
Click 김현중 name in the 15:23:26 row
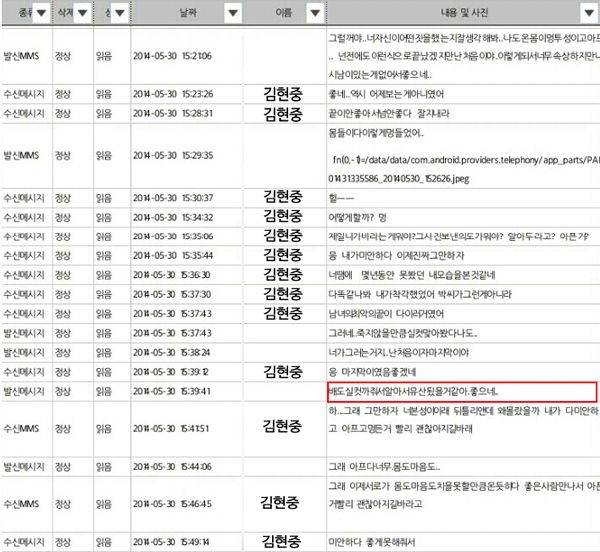[283, 93]
